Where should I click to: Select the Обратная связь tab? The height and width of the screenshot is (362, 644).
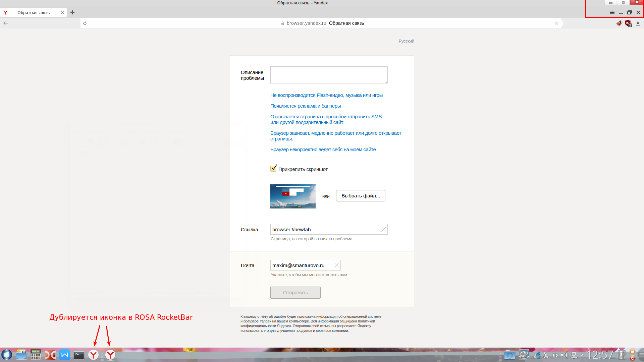34,12
